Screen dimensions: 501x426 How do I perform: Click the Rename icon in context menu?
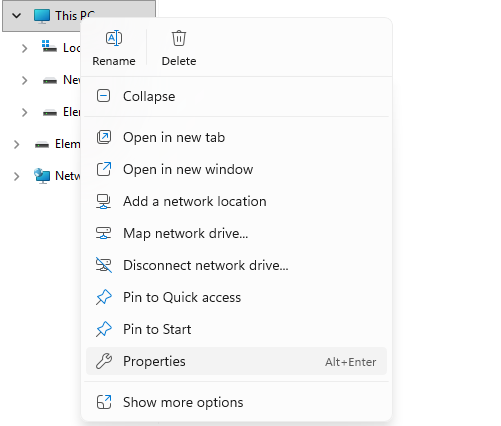coord(114,38)
